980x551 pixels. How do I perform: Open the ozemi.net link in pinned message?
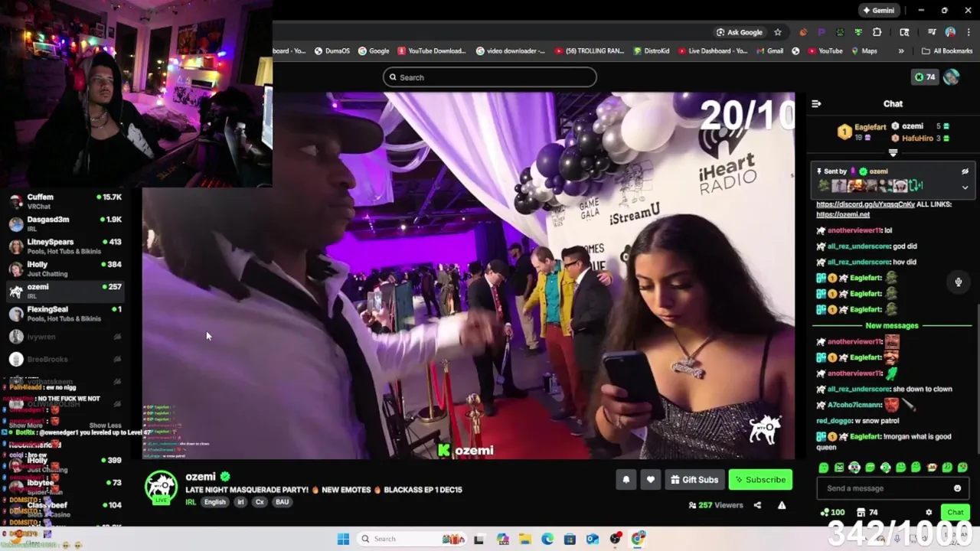point(843,215)
